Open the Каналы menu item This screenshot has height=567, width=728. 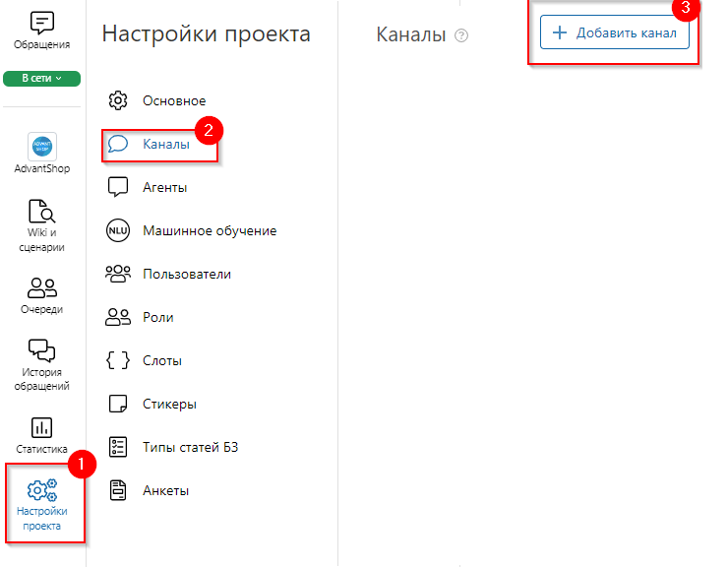(x=165, y=144)
